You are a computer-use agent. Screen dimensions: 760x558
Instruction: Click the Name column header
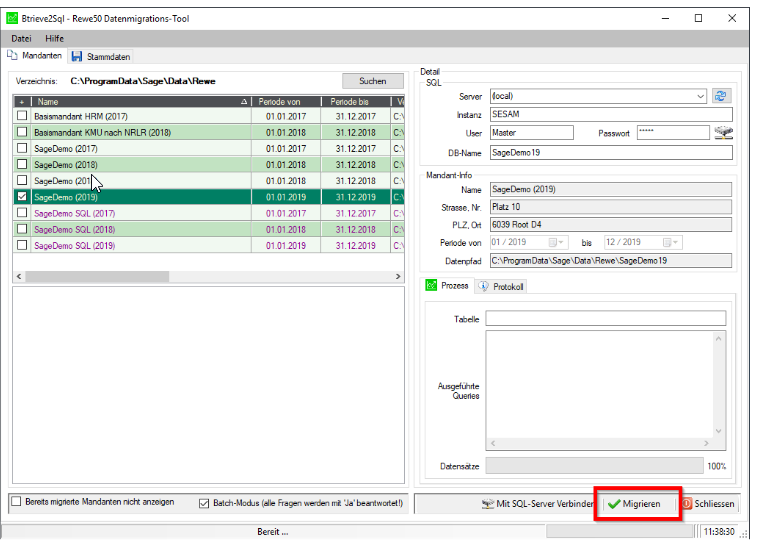(141, 102)
